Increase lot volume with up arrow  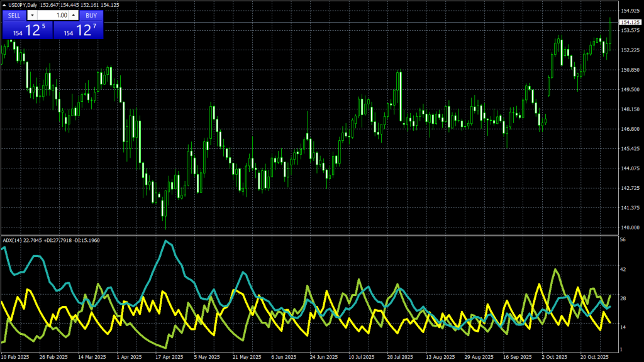tap(73, 15)
